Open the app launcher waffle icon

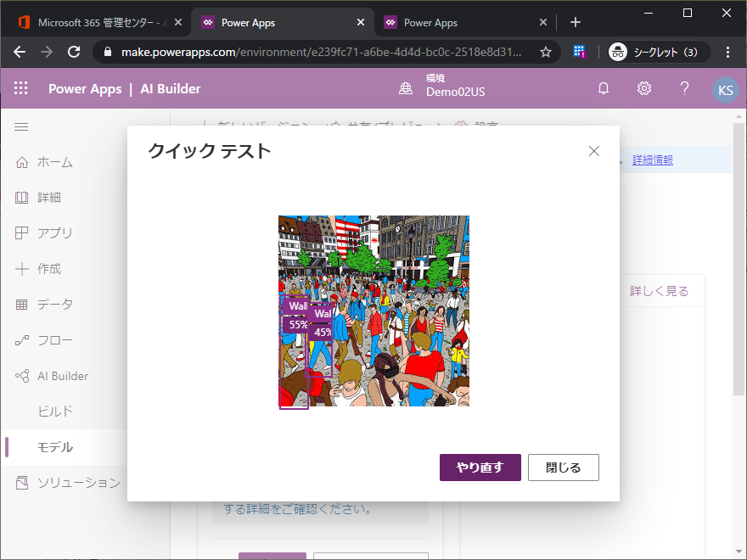tap(21, 88)
